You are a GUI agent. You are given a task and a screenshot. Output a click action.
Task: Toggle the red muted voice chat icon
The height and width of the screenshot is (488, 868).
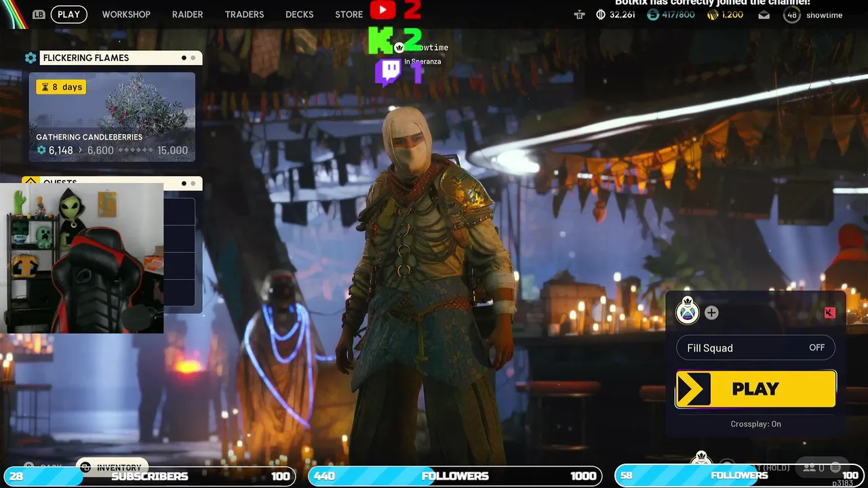pos(829,312)
